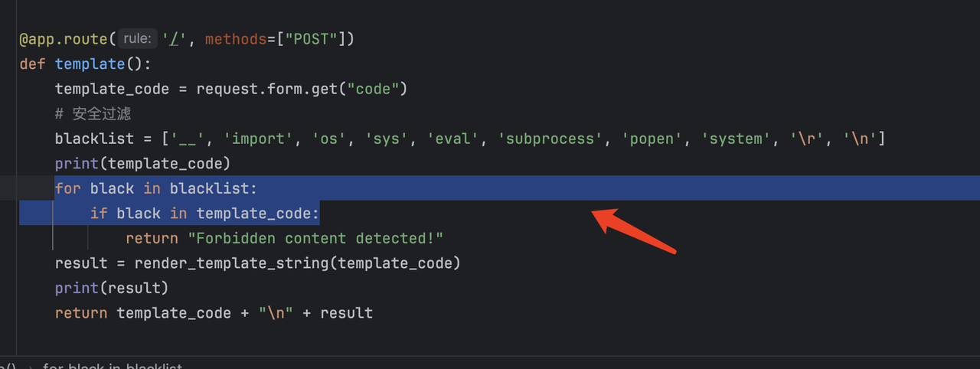Image resolution: width=980 pixels, height=369 pixels.
Task: Select the 'for black in blacklist' breadcrumb item
Action: click(113, 366)
